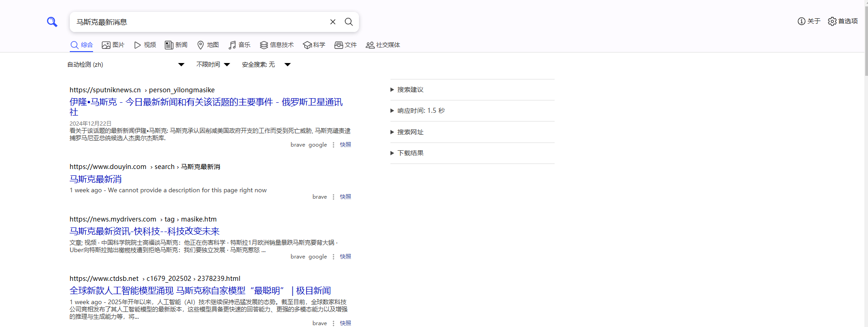Open the 马斯克最新消 douyin result title

[x=96, y=179]
